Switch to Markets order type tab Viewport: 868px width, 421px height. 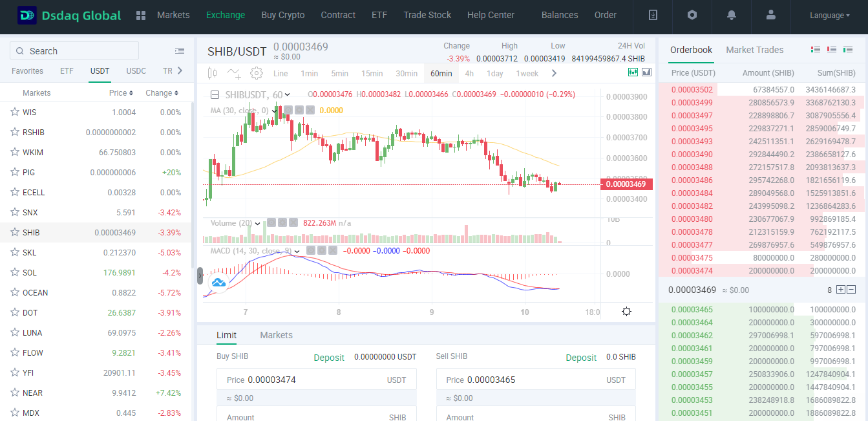[276, 335]
